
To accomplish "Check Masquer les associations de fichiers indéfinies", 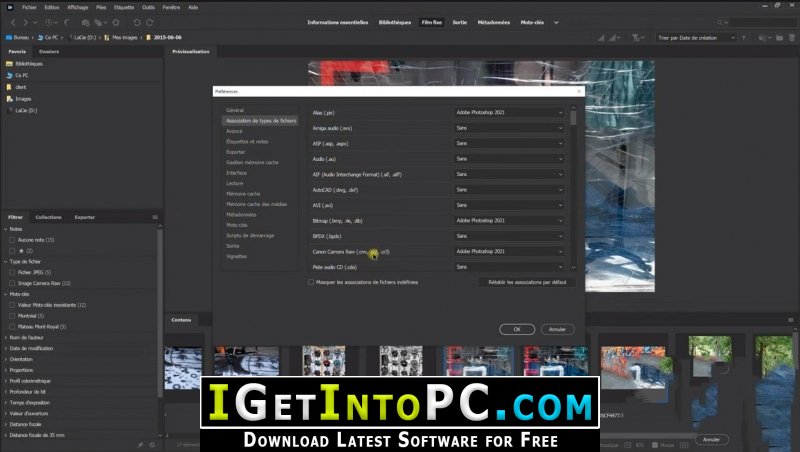I will (x=311, y=282).
